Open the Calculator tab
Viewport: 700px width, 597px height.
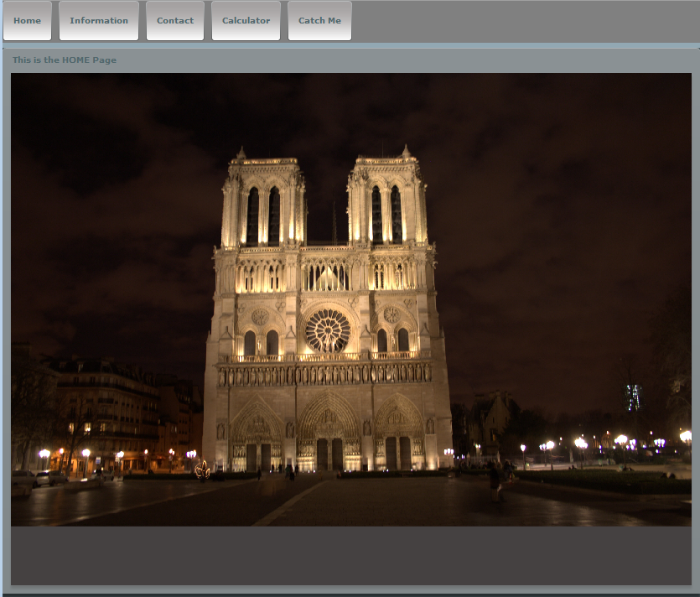pyautogui.click(x=246, y=20)
